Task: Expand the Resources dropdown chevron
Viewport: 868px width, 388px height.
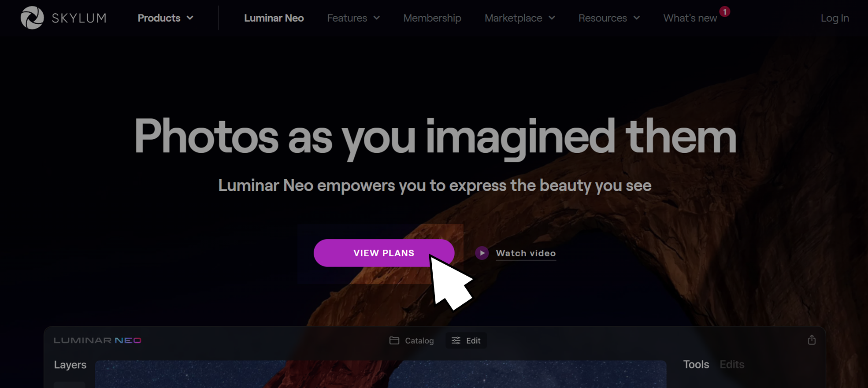Action: (x=637, y=18)
